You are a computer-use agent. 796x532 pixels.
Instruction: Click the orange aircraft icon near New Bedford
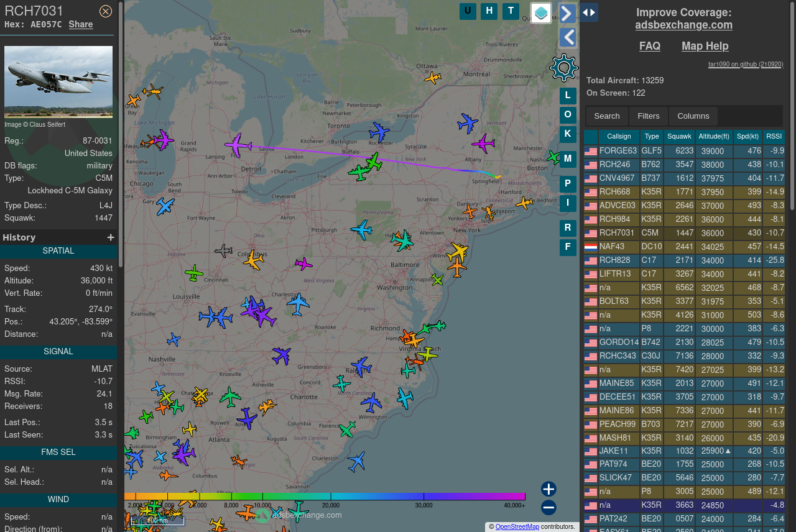tap(524, 203)
